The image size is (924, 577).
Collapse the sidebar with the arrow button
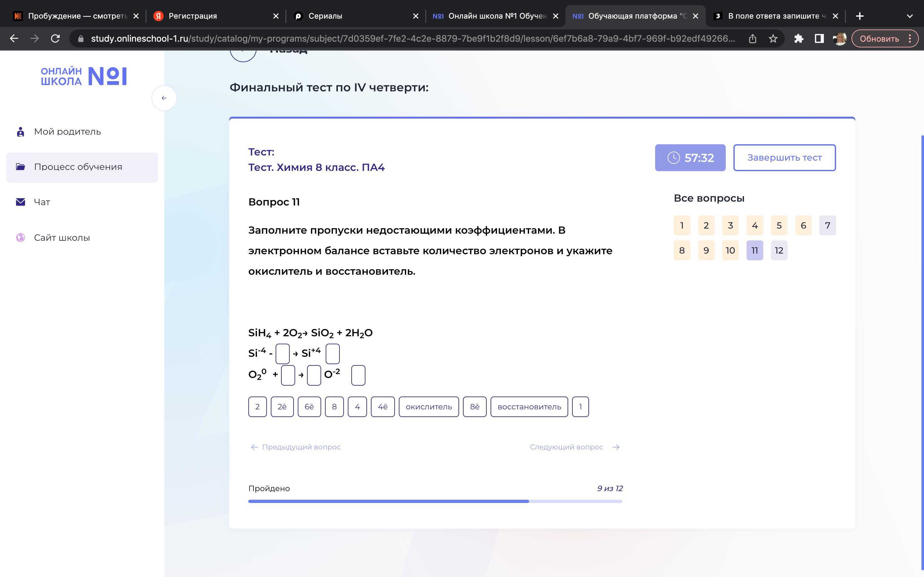tap(164, 98)
